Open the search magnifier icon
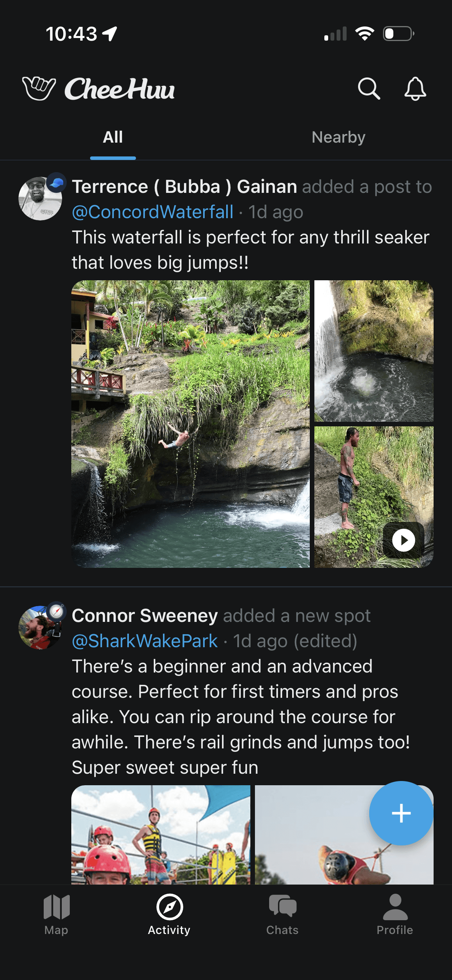The image size is (452, 980). point(369,89)
